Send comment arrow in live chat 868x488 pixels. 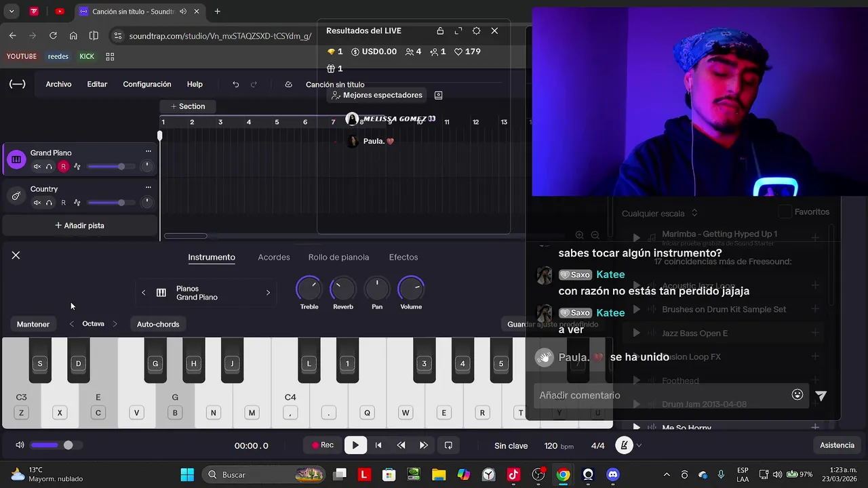point(821,396)
